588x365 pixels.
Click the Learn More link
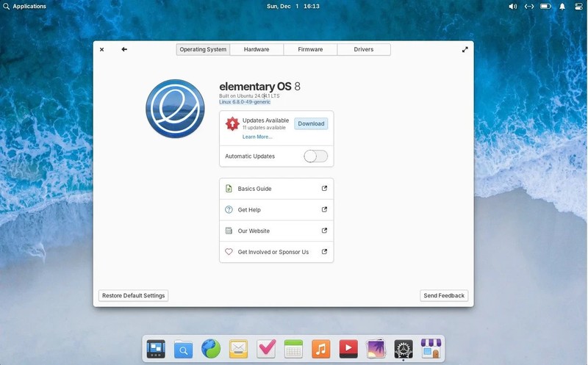[257, 137]
